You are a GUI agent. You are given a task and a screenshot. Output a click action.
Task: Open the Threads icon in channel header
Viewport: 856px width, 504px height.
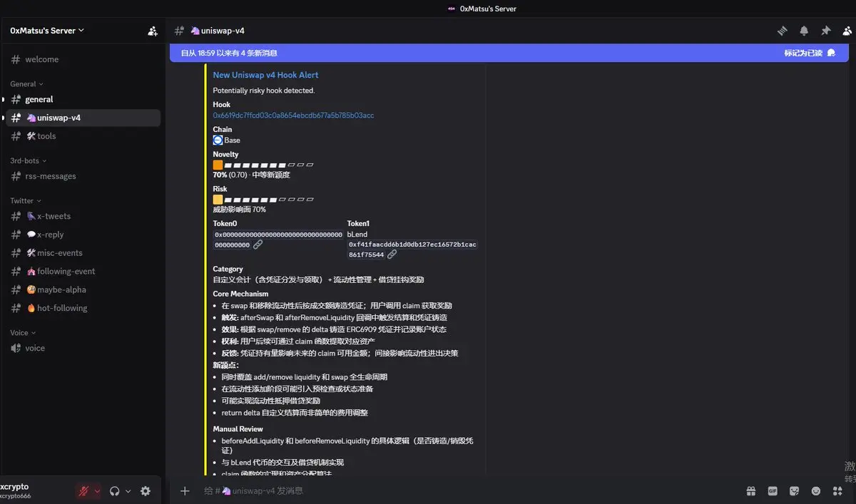pyautogui.click(x=783, y=31)
